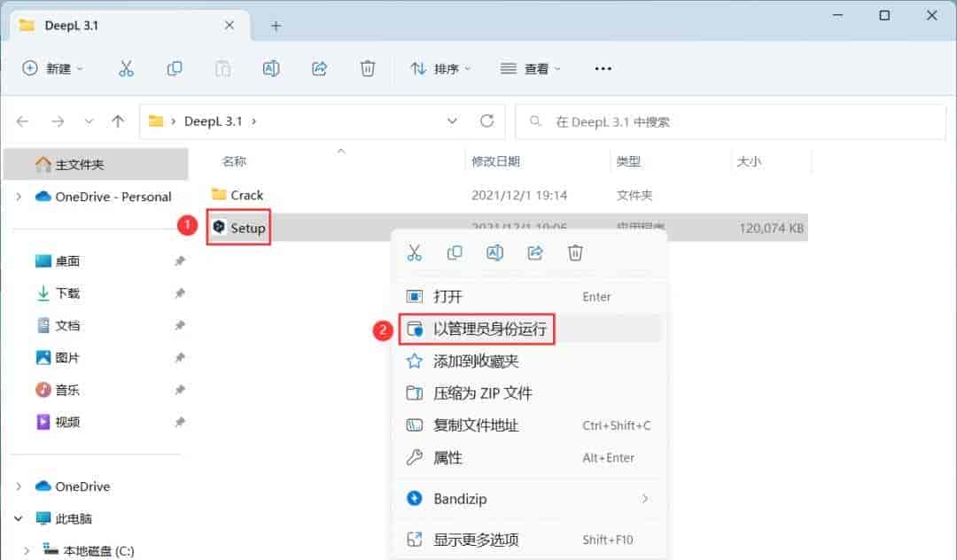Expand the lower OneDrive node
The height and width of the screenshot is (560, 957).
click(x=19, y=486)
